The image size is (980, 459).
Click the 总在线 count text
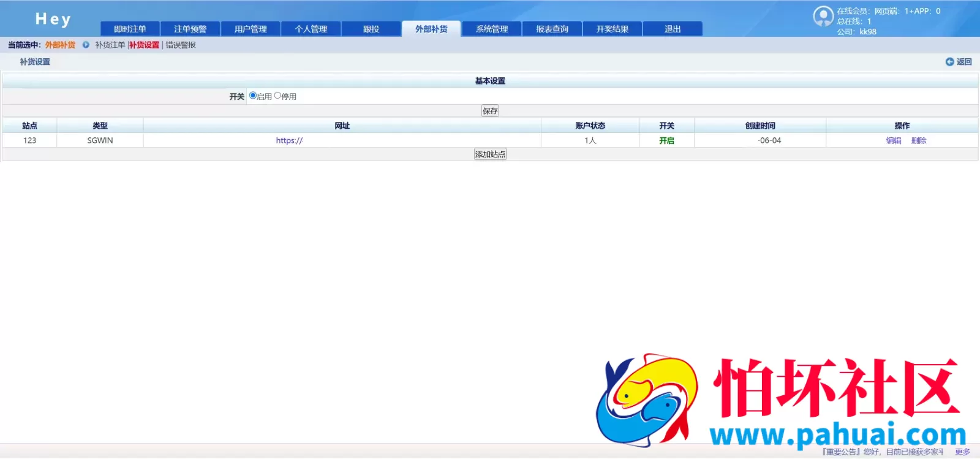(x=854, y=21)
